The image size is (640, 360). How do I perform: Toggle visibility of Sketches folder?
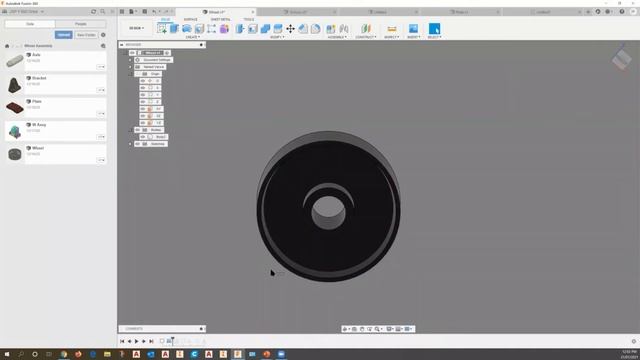138,144
